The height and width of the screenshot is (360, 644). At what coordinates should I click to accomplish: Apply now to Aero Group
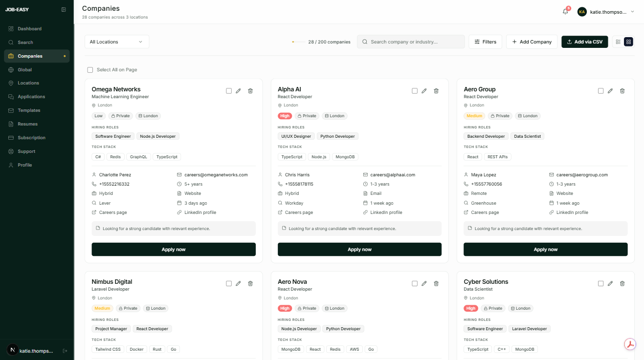click(x=546, y=250)
